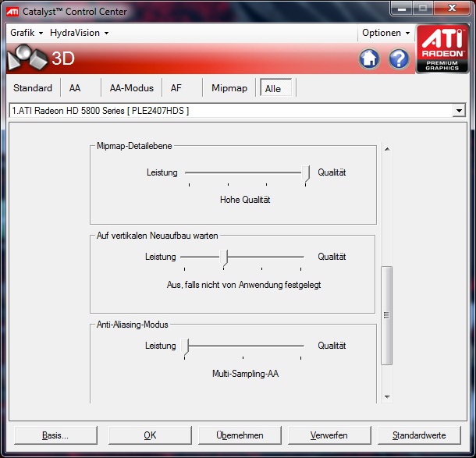Click the scroll down arrow in settings
The height and width of the screenshot is (458, 476).
click(387, 396)
